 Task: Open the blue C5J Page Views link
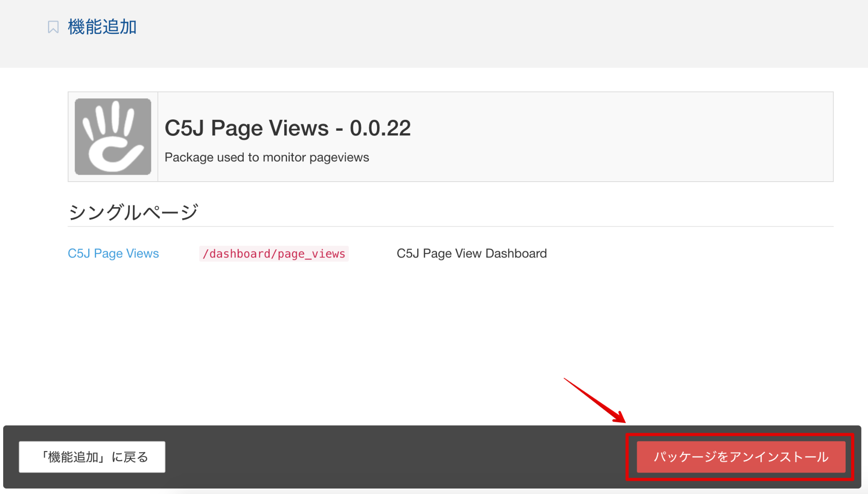tap(113, 253)
